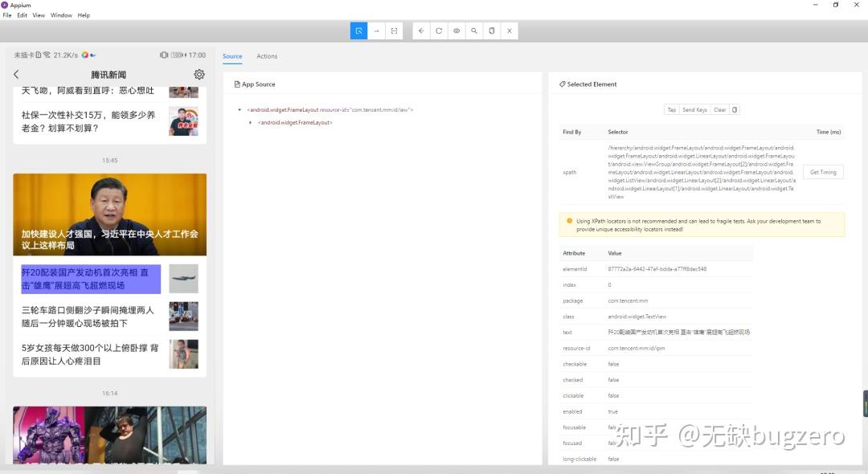Screen dimensions: 868x474
Task: Click the thumbnail beside 社保 headline
Action: click(x=184, y=121)
